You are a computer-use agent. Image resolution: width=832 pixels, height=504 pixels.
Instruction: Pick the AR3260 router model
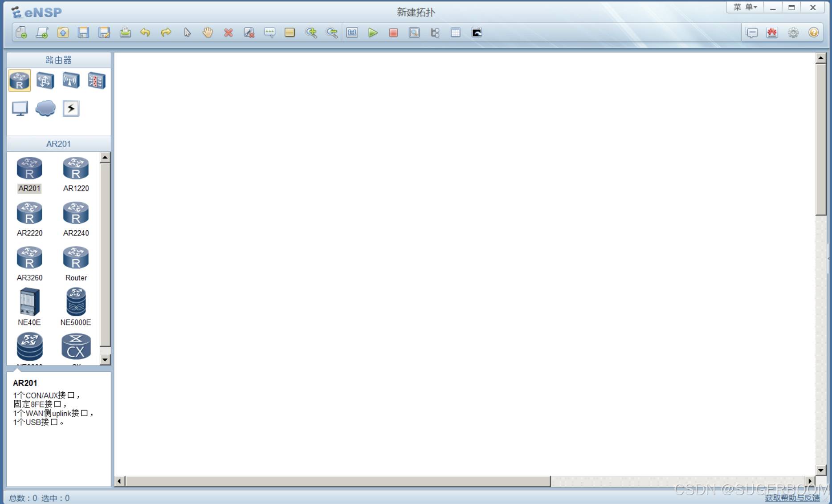(29, 264)
